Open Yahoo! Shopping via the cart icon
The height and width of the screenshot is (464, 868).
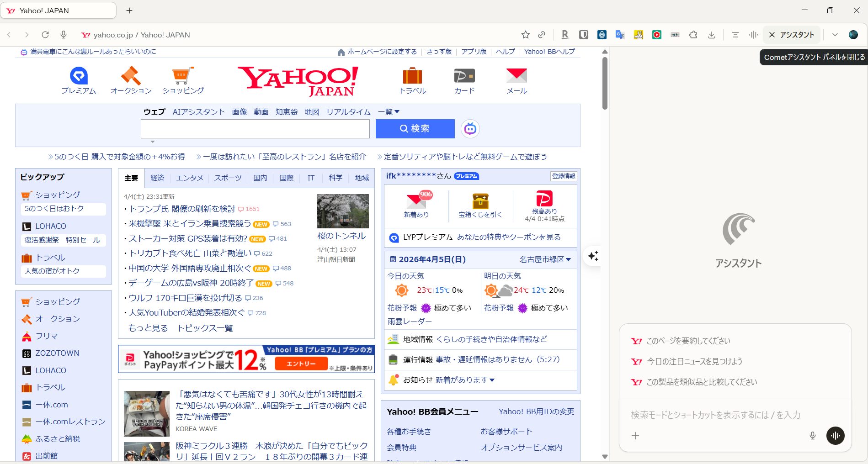(182, 75)
